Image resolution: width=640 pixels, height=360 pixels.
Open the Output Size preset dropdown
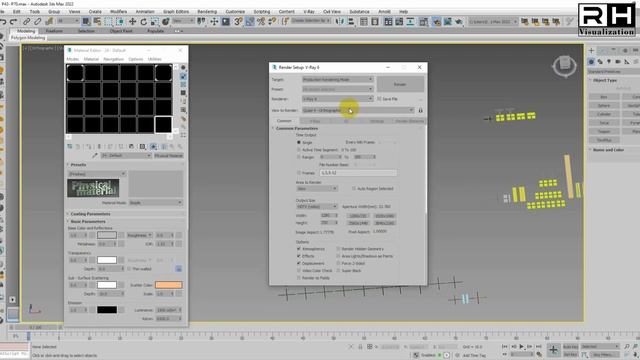[x=317, y=207]
